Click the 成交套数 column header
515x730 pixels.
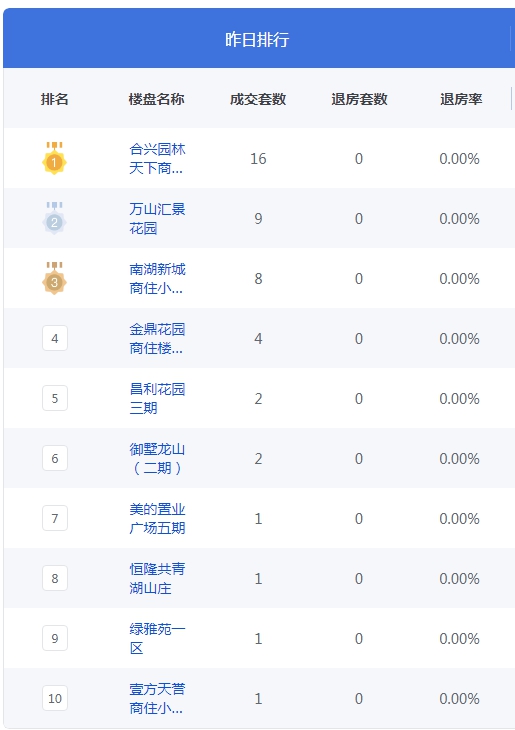[x=258, y=99]
